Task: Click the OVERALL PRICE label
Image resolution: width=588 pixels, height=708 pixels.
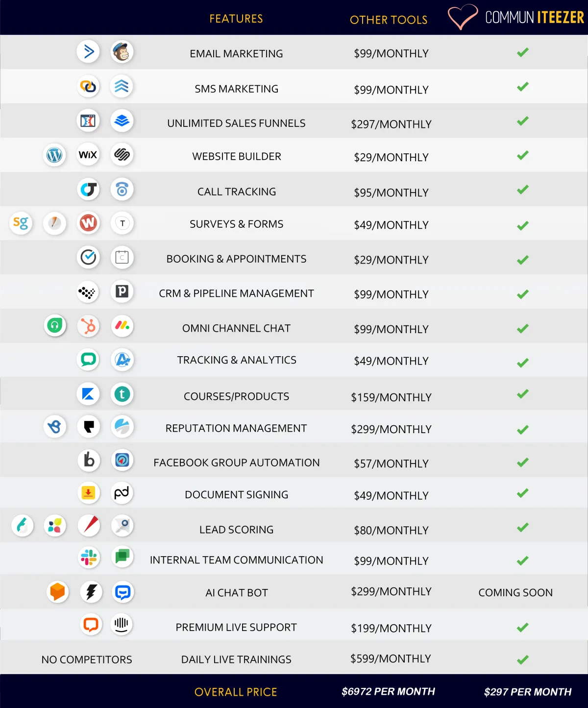Action: pos(236,692)
